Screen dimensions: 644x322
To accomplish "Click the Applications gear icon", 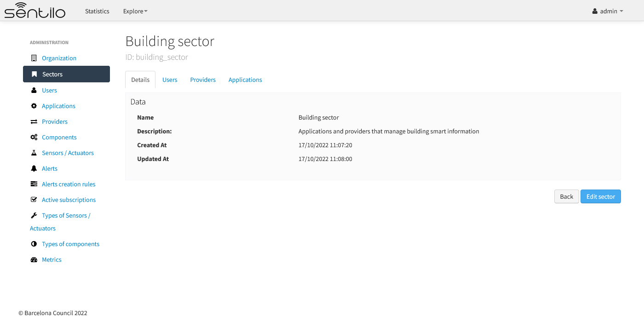I will pos(34,106).
